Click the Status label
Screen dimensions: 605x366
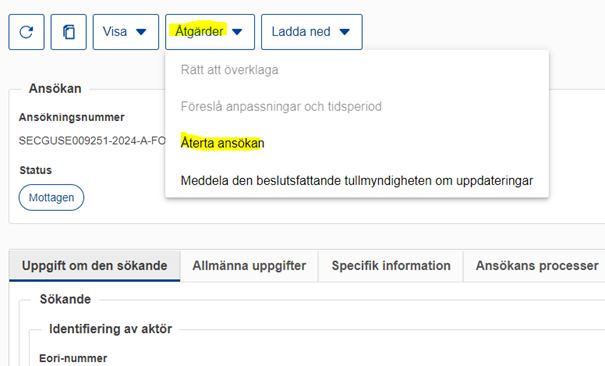35,170
